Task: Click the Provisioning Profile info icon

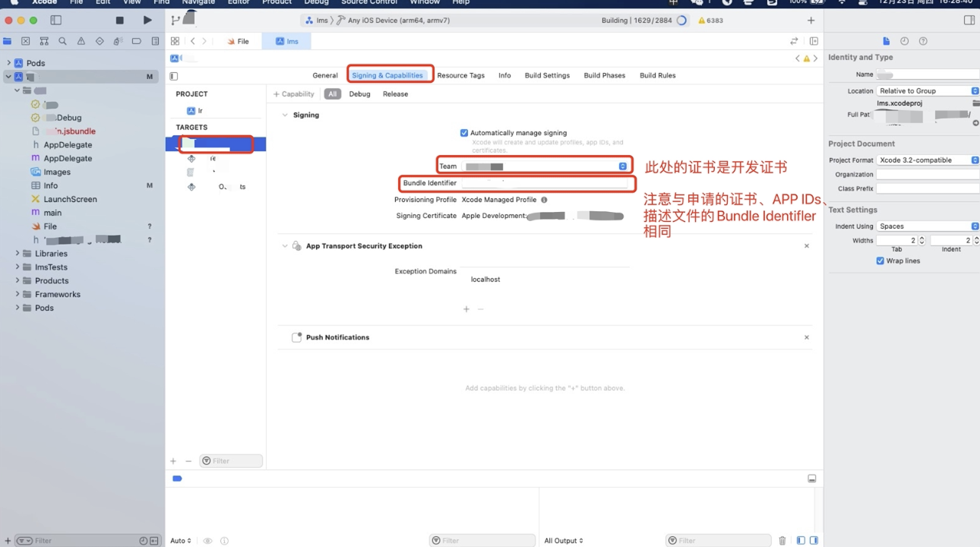Action: coord(544,200)
